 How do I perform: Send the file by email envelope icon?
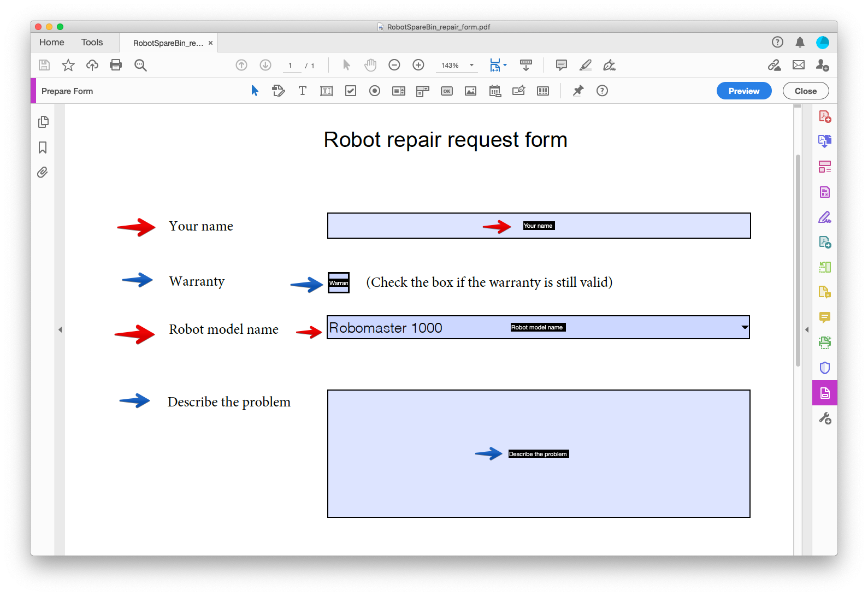click(799, 65)
